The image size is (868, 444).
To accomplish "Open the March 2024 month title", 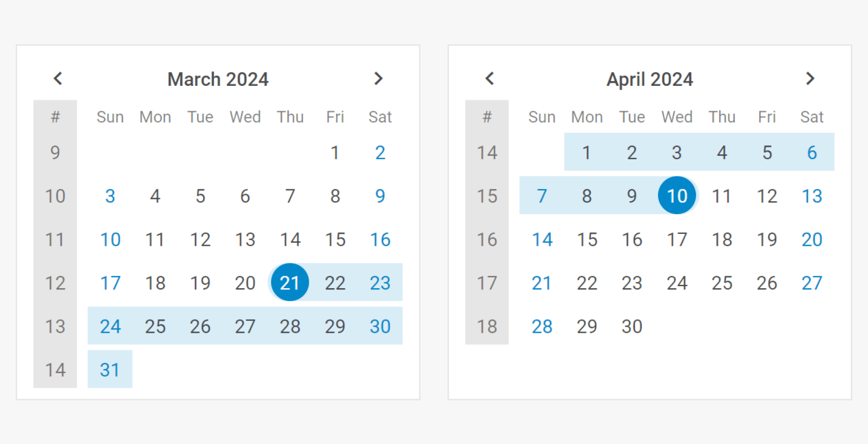I will [x=218, y=79].
